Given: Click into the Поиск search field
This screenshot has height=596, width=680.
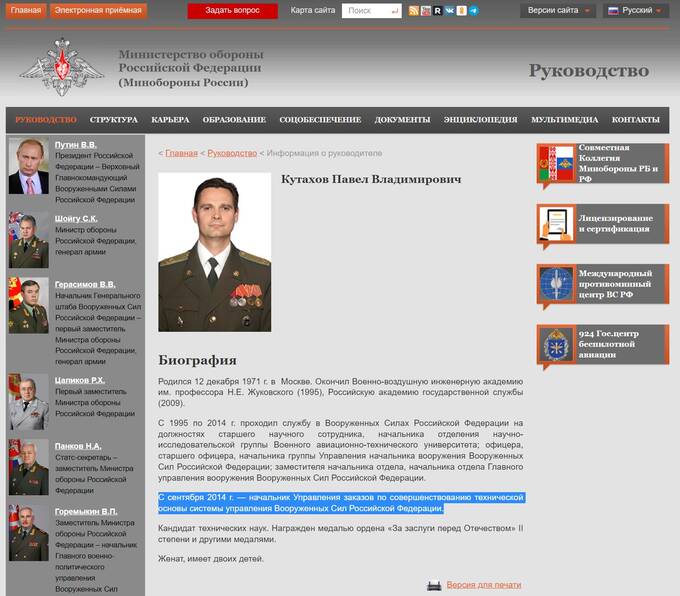Looking at the screenshot, I should 370,11.
